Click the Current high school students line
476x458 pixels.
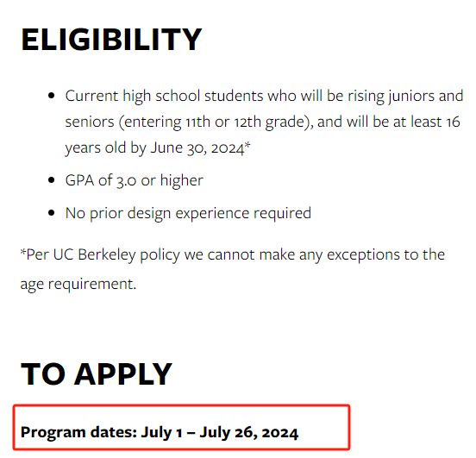pos(264,97)
